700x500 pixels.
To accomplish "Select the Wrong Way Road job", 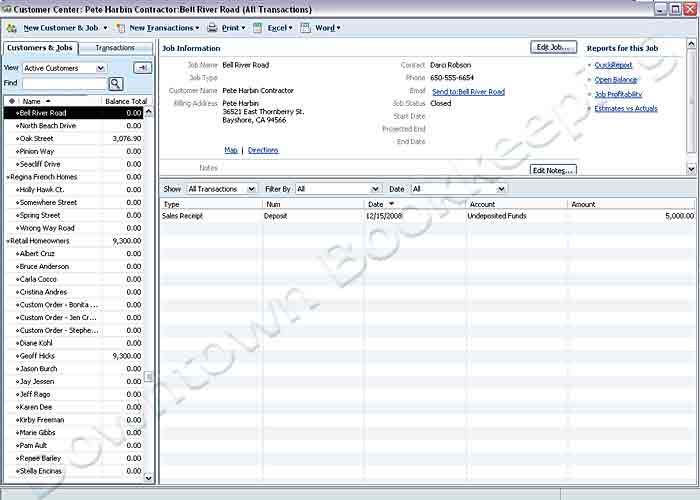I will (x=74, y=228).
